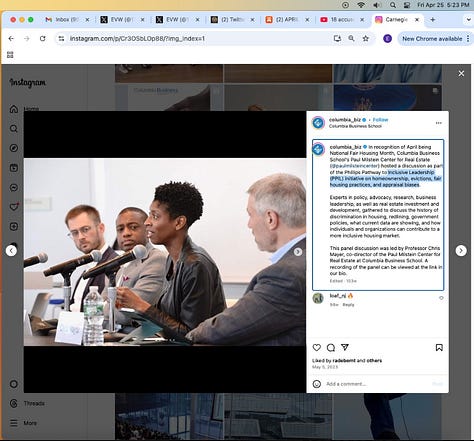Open the post options three-dot menu
Viewport: 474px width, 441px height.
point(439,123)
